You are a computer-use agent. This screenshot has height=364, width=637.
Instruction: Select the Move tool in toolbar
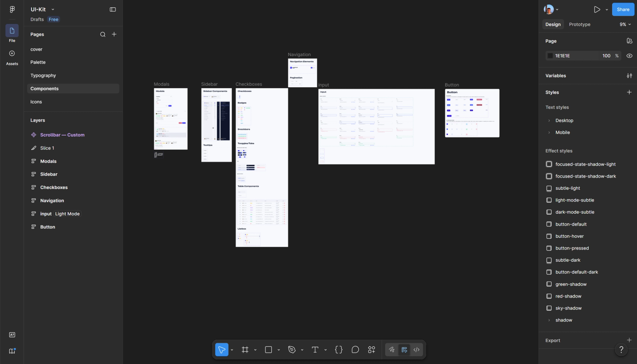click(x=222, y=350)
